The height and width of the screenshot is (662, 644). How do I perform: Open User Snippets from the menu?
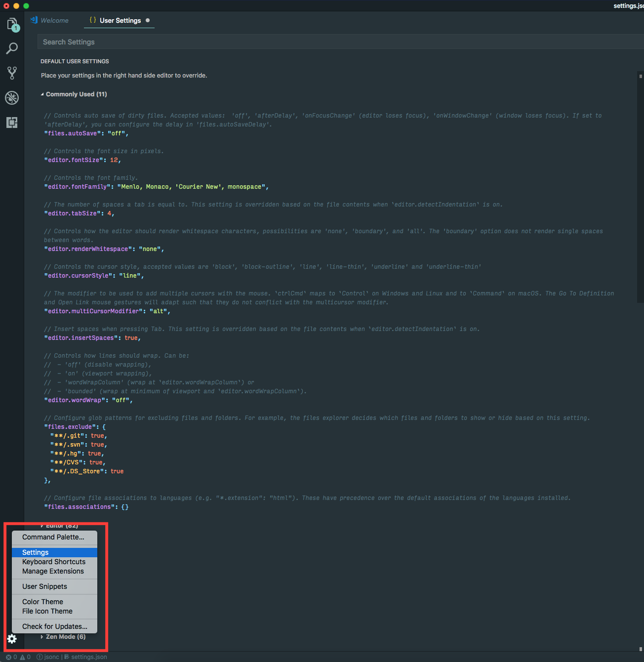coord(54,586)
